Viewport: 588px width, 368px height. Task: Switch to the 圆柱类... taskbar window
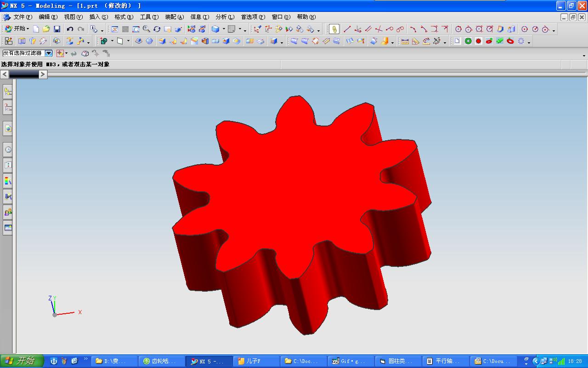click(x=398, y=361)
